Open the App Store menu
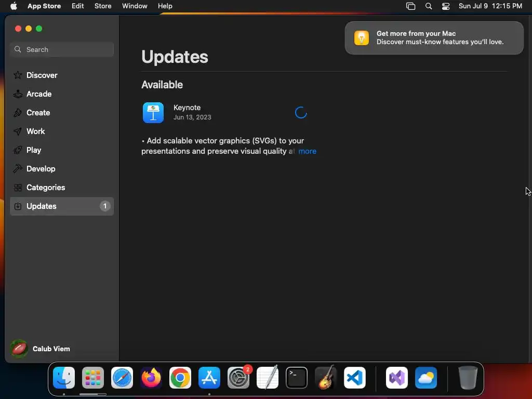 (x=44, y=6)
